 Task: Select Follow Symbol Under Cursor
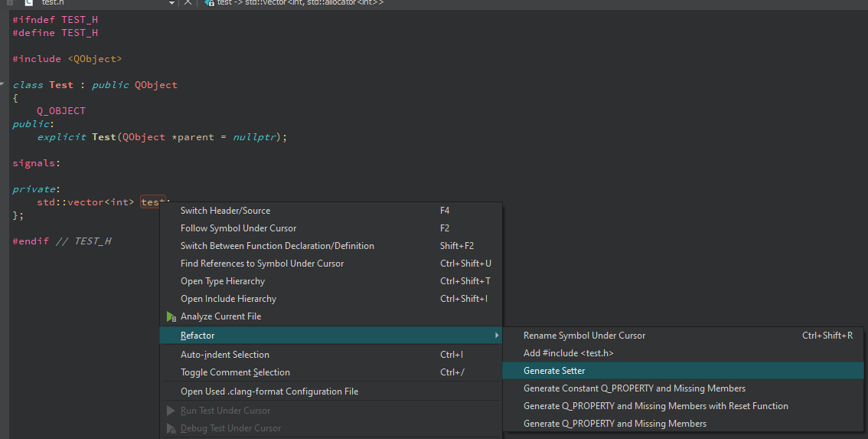238,228
